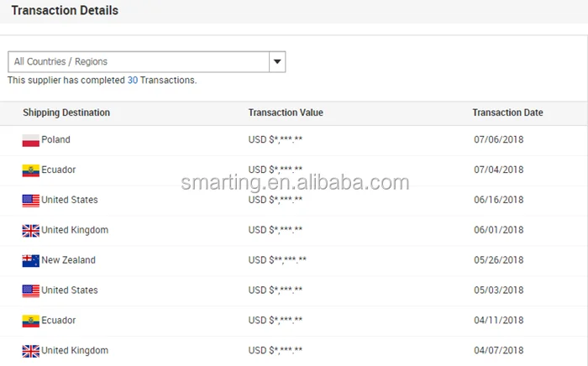The height and width of the screenshot is (366, 588).
Task: Click the 04/11/2018 transaction date
Action: [498, 321]
